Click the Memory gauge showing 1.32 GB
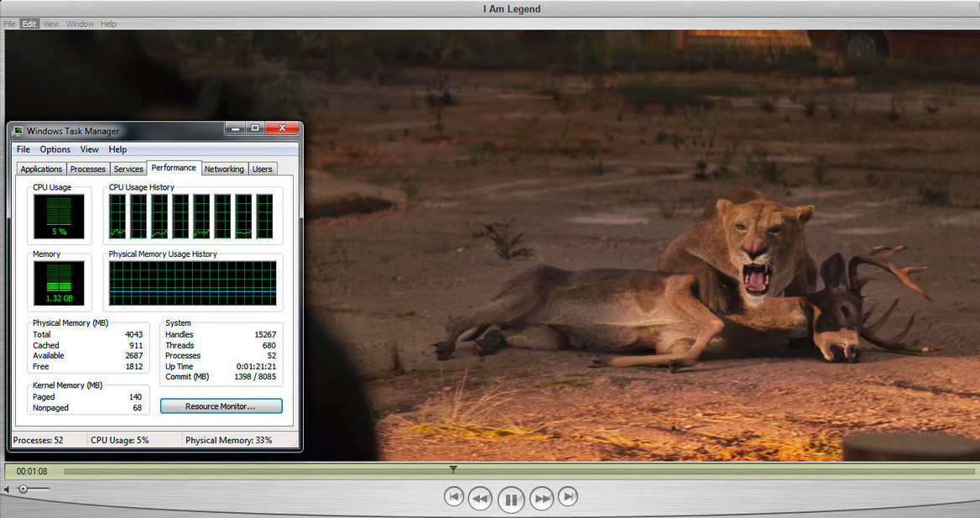 (x=59, y=284)
